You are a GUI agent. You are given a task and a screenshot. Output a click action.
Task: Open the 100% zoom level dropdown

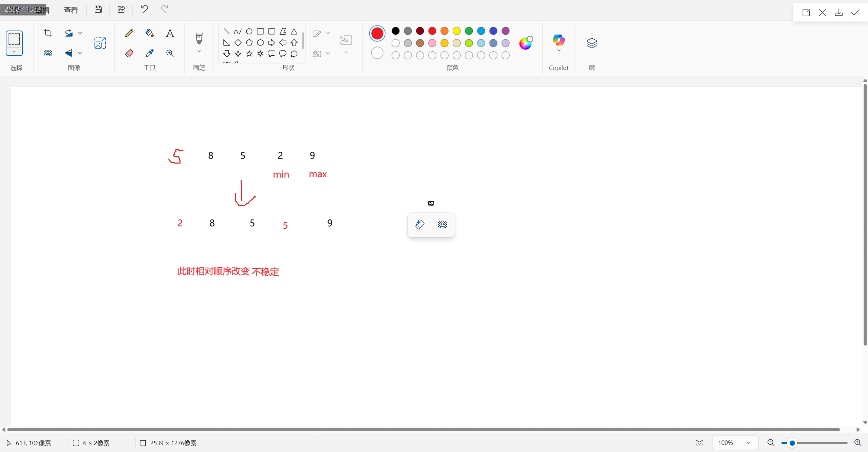(735, 442)
